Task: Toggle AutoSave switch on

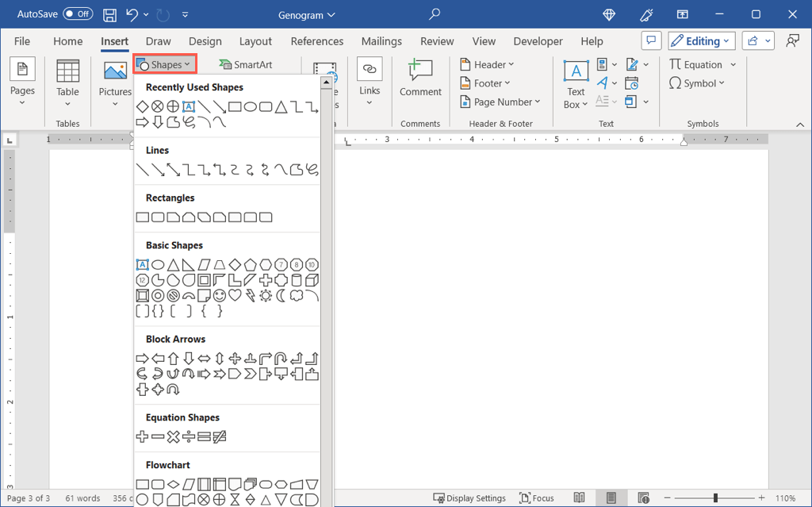Action: (77, 14)
